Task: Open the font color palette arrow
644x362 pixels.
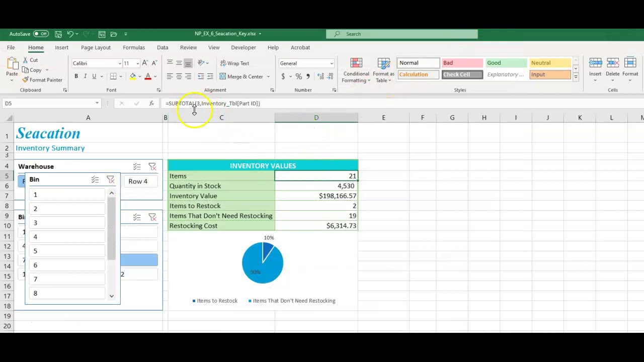Action: 155,77
